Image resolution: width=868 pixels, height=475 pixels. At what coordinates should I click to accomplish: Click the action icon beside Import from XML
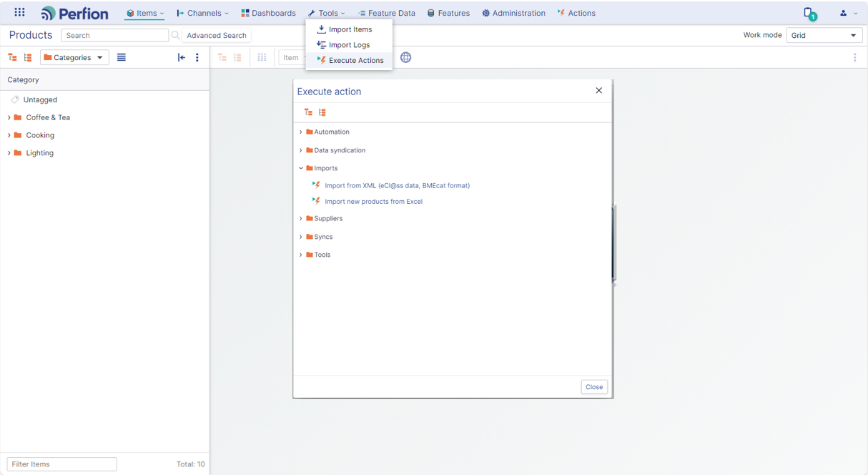click(x=316, y=185)
